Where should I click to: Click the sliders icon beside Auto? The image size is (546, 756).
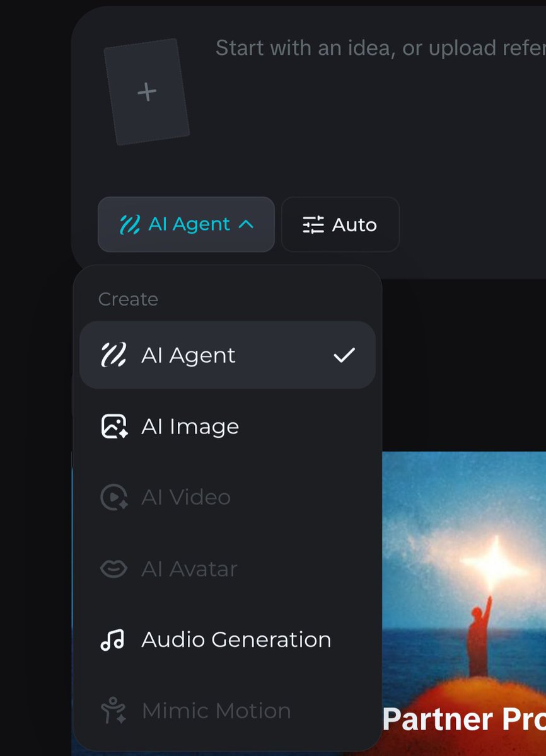(x=313, y=225)
